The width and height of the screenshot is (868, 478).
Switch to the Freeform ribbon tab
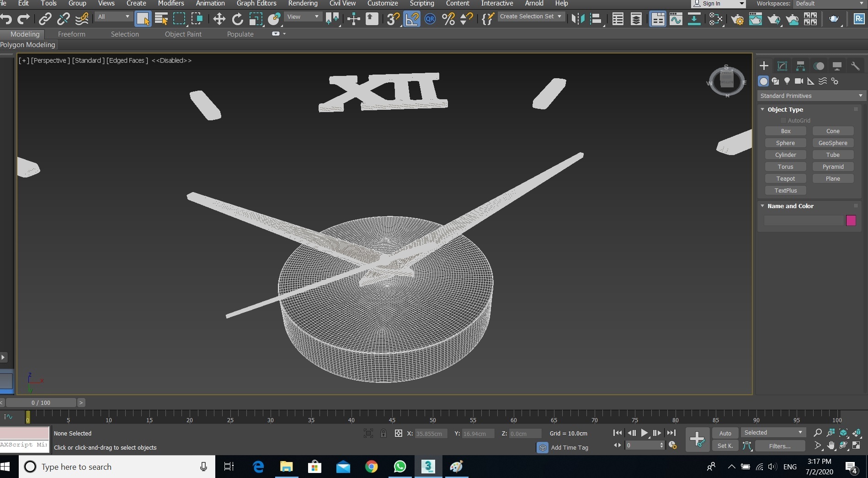coord(71,34)
